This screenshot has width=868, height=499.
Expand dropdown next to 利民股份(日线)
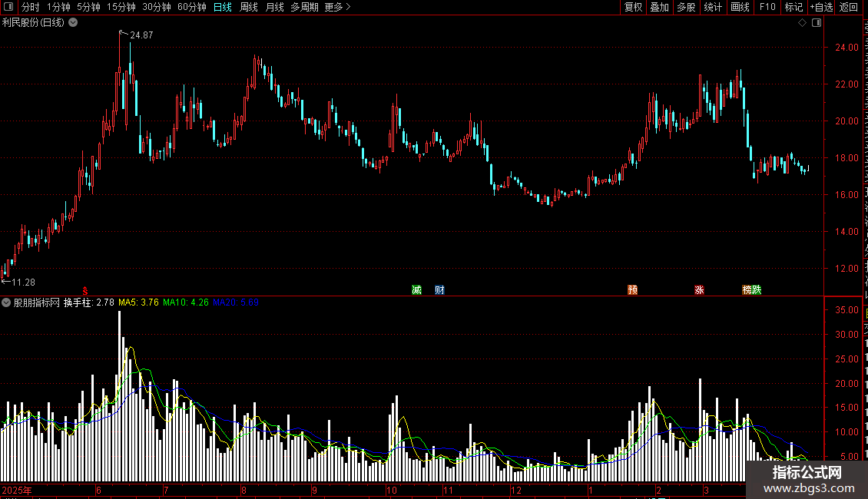click(x=73, y=23)
